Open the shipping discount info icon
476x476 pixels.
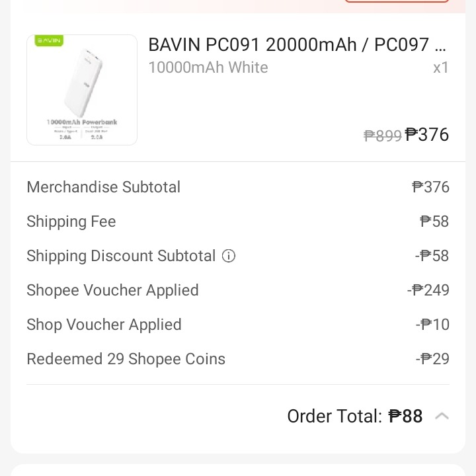pos(228,256)
